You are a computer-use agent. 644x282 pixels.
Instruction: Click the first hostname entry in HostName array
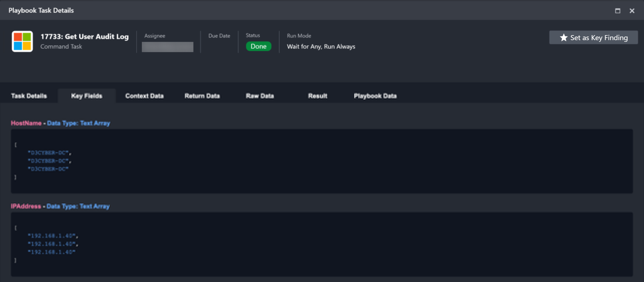click(x=49, y=153)
